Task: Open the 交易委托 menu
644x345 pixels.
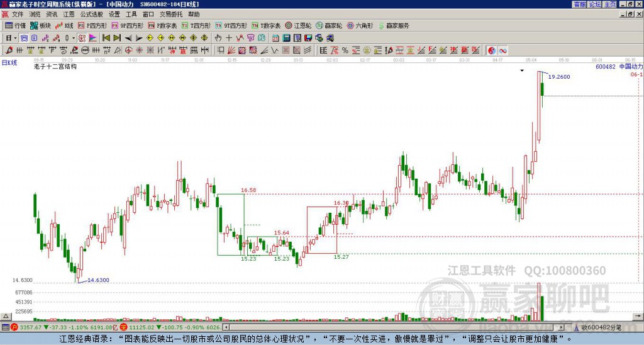Action: (x=171, y=14)
